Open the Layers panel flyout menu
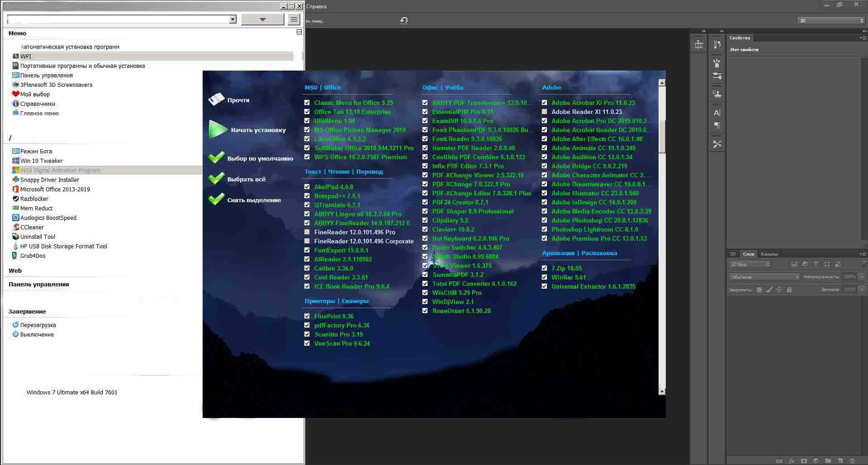The height and width of the screenshot is (465, 868). click(x=863, y=254)
